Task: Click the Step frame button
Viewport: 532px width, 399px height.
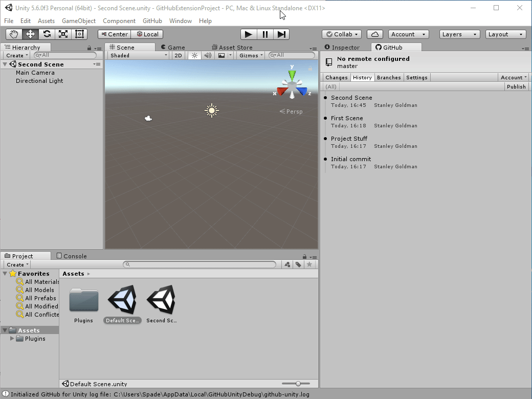Action: pyautogui.click(x=281, y=34)
